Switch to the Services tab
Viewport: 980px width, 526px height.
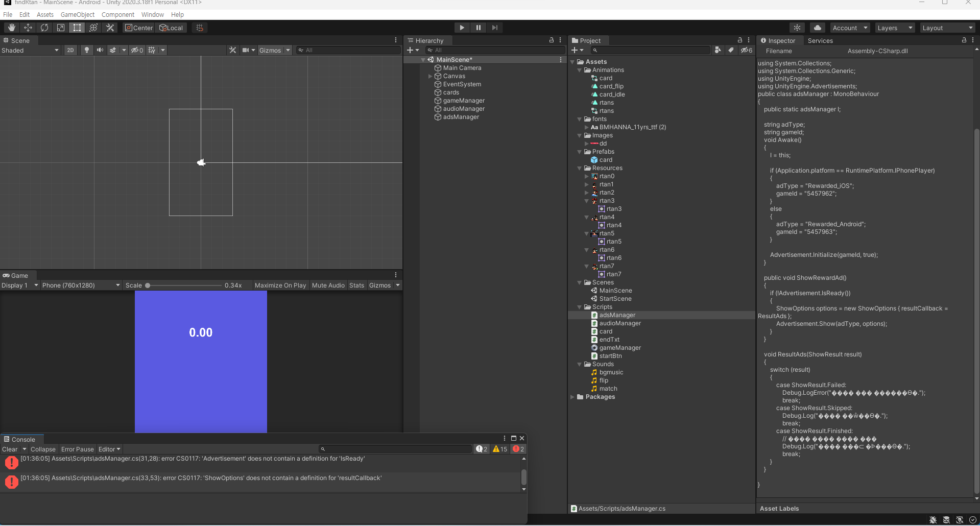[820, 40]
